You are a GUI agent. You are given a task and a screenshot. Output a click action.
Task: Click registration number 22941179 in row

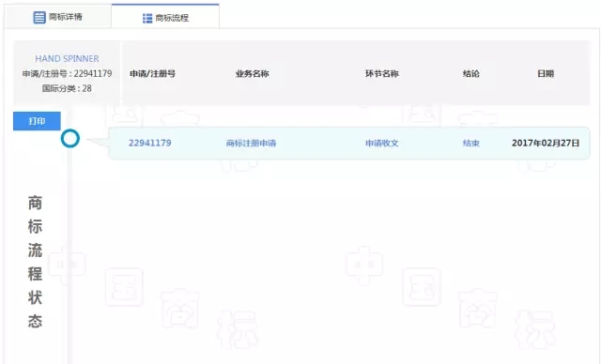point(150,144)
